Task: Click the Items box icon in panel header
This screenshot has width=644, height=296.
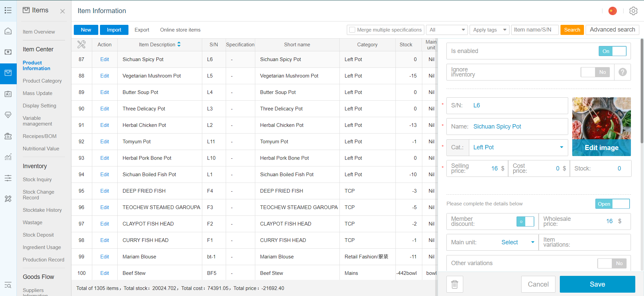Action: pyautogui.click(x=26, y=10)
